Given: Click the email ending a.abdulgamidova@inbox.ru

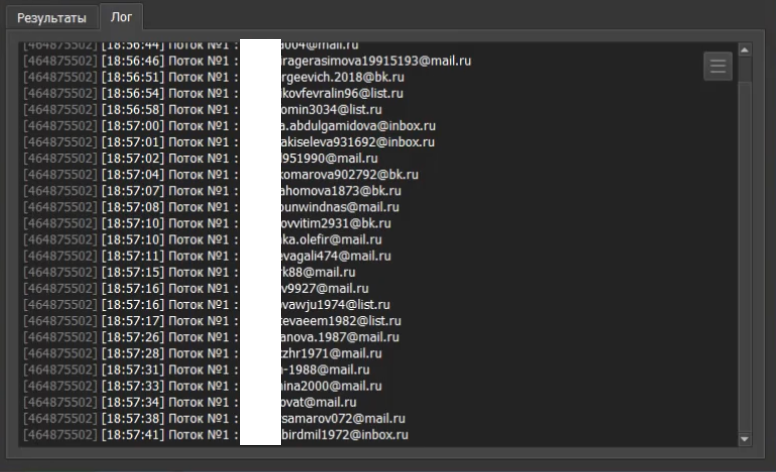Looking at the screenshot, I should click(x=358, y=126).
